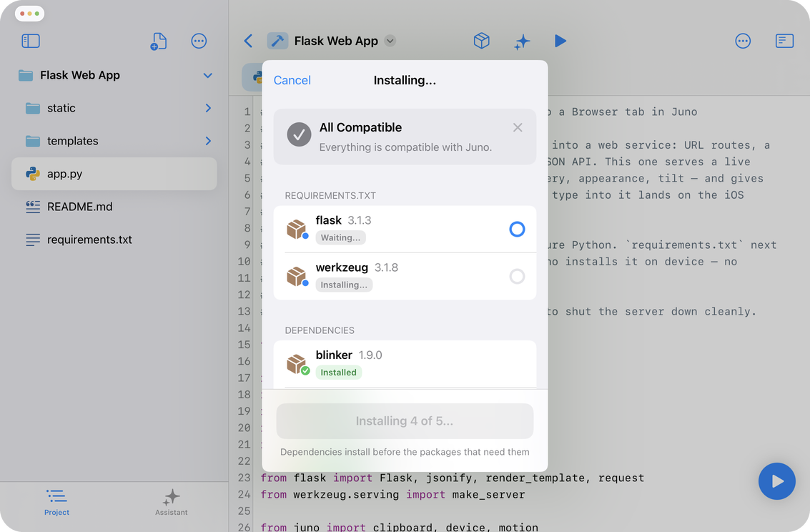Open the Flask Web App title dropdown
The image size is (810, 532).
(390, 41)
